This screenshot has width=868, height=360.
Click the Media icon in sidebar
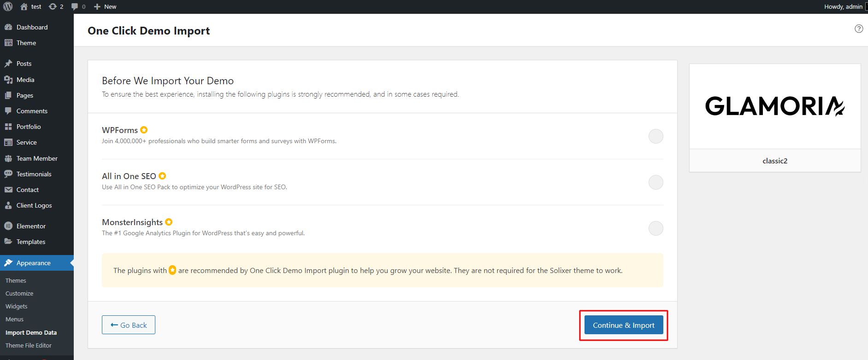(8, 80)
